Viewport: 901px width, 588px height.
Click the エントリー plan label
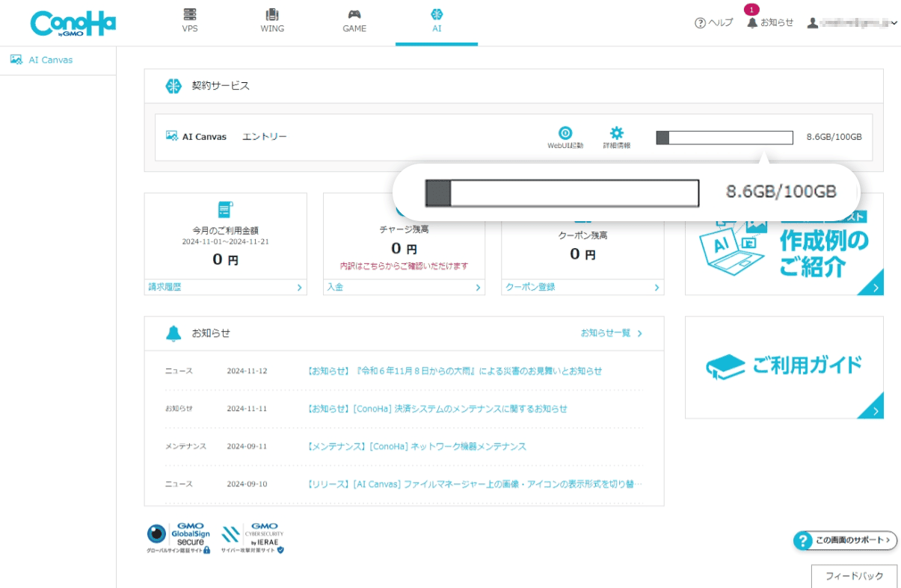(265, 137)
